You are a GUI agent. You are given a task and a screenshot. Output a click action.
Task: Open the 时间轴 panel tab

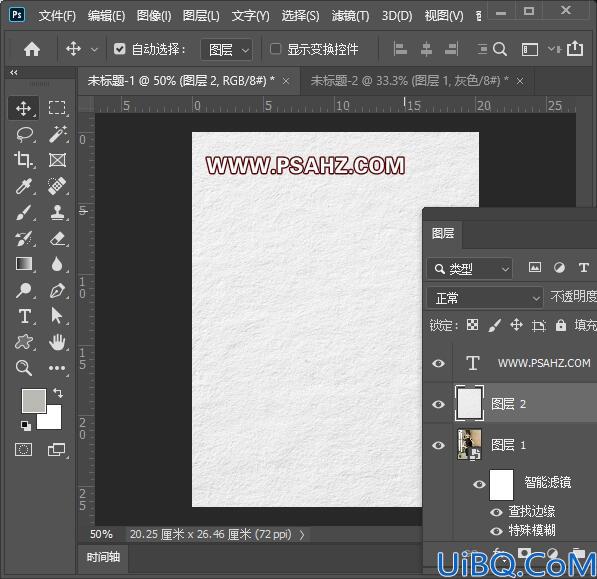coord(103,557)
